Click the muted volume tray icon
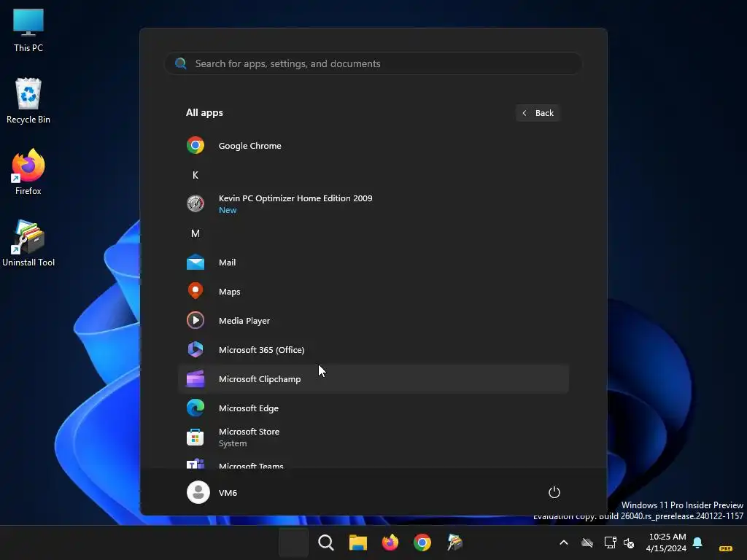 point(629,542)
